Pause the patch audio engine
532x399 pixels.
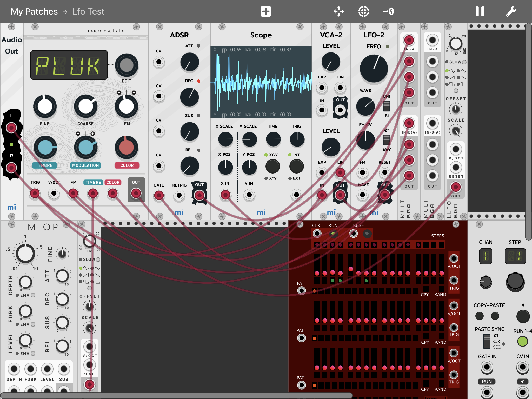point(480,12)
